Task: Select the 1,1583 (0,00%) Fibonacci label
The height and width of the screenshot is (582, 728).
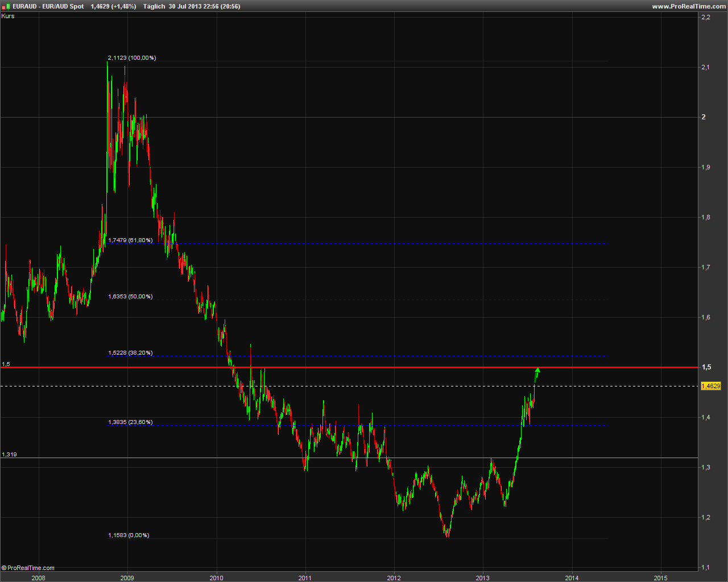Action: coord(129,535)
